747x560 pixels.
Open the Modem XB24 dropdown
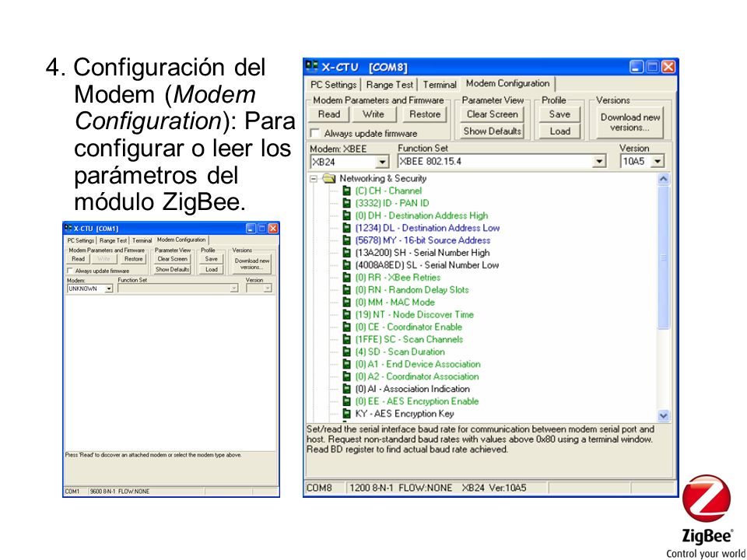382,162
